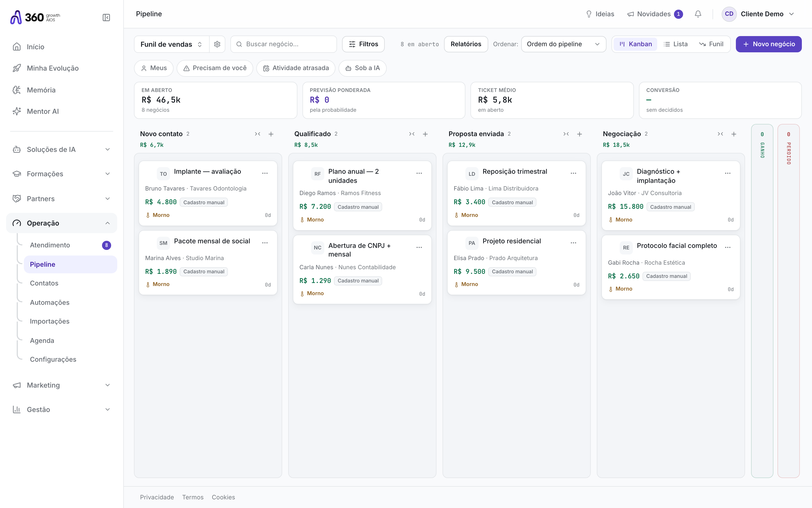Click the notifications bell icon

click(x=698, y=14)
